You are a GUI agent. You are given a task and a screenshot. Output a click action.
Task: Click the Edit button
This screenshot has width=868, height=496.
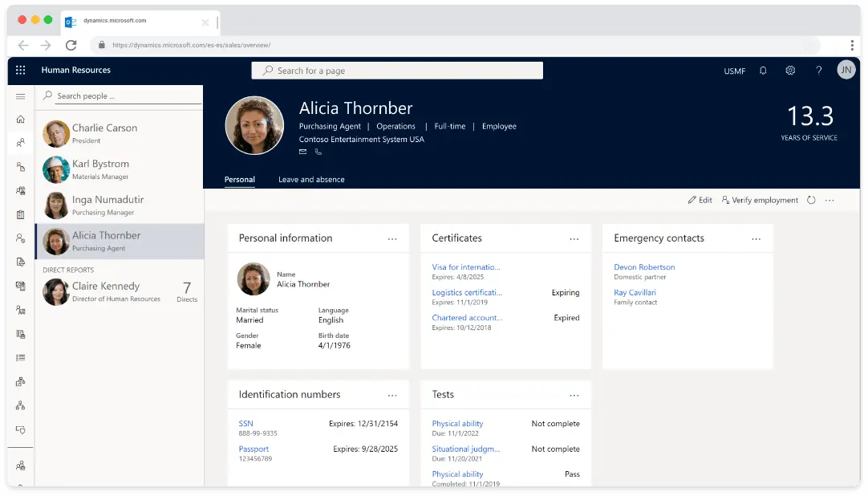coord(700,200)
